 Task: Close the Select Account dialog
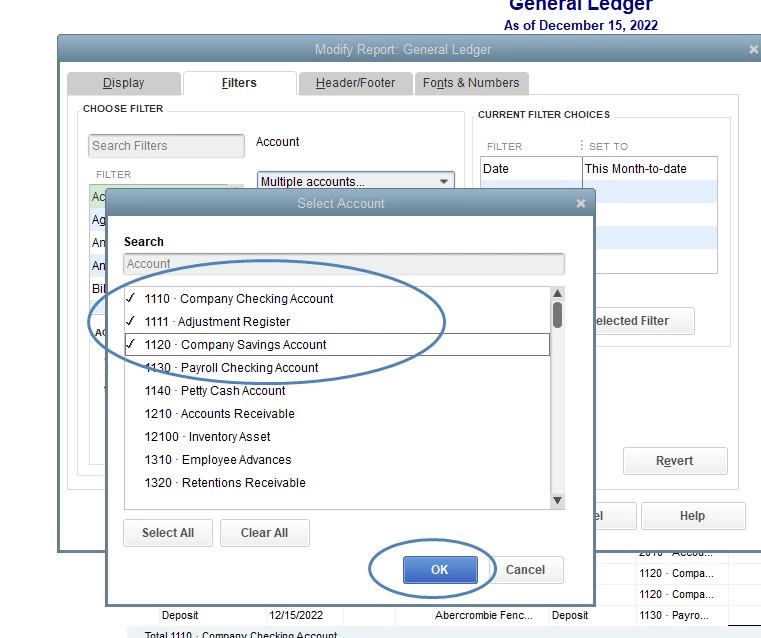(580, 203)
